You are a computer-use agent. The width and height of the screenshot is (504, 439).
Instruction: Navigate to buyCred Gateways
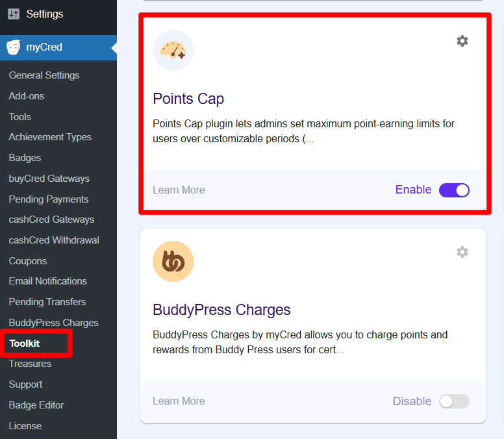click(x=49, y=179)
